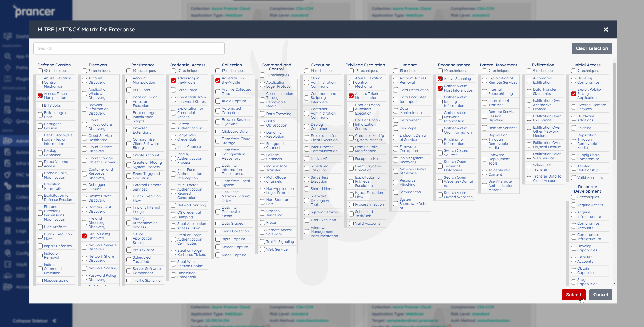Select the Defacement technique

click(x=396, y=120)
